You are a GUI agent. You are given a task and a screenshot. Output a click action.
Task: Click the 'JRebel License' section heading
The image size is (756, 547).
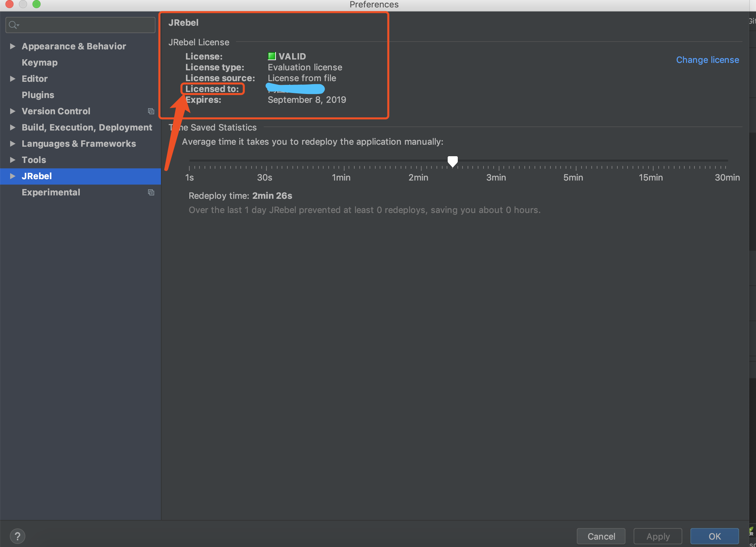tap(199, 42)
